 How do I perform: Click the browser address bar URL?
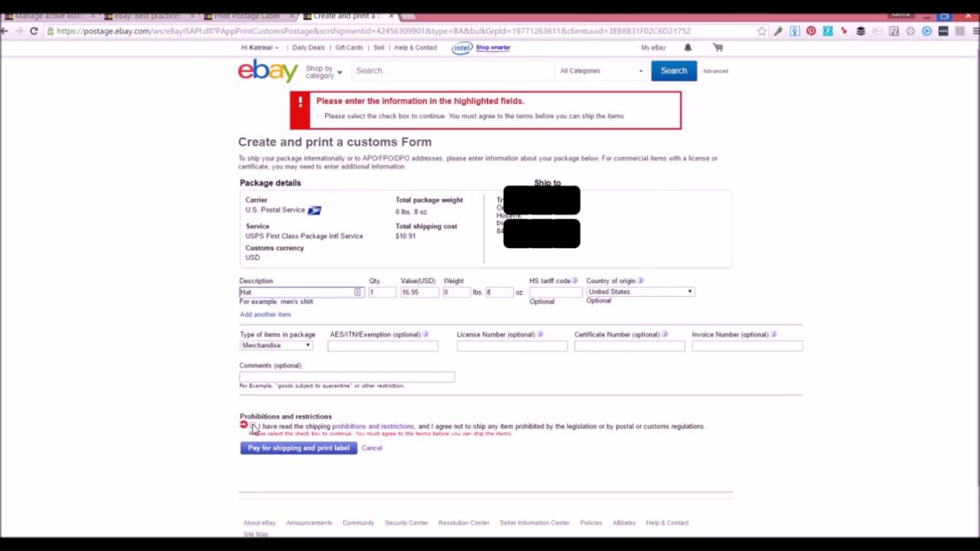click(374, 31)
